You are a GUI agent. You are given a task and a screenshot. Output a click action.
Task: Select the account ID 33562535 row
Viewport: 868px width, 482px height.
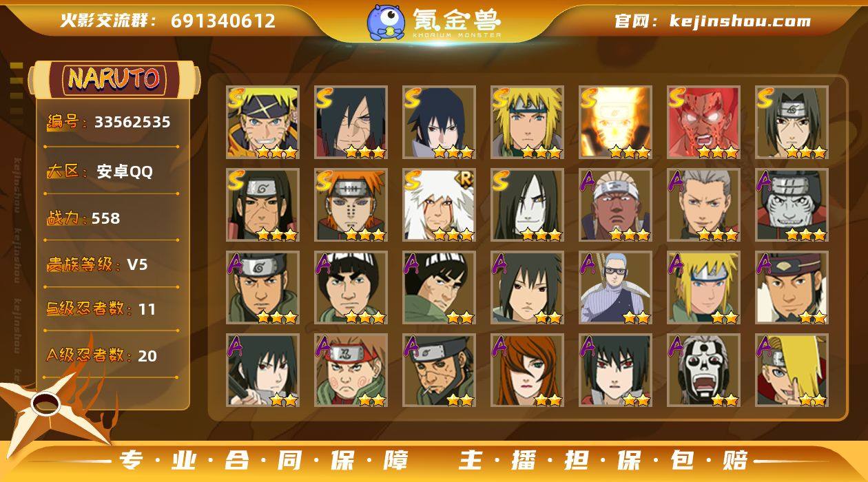point(109,123)
